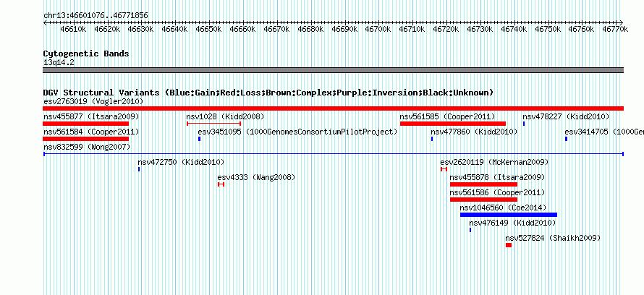Select the nsv455878 red loss bar

[483, 184]
